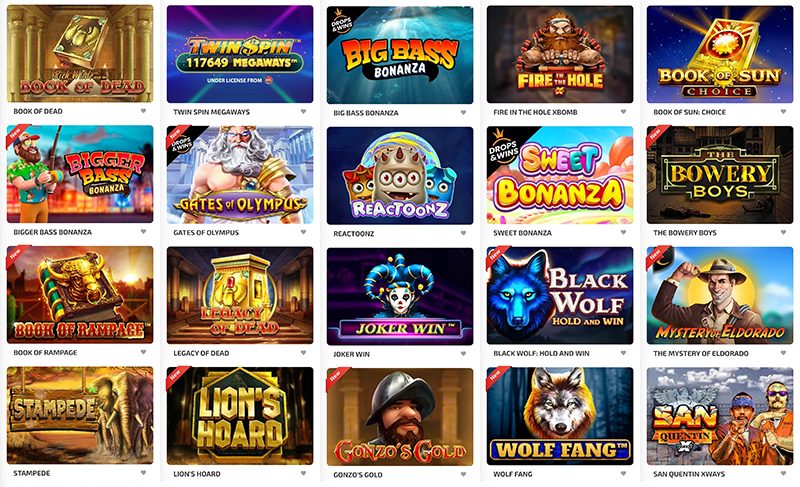
Task: Open Black Wolf Hold and Win thumbnail
Action: pyautogui.click(x=560, y=295)
